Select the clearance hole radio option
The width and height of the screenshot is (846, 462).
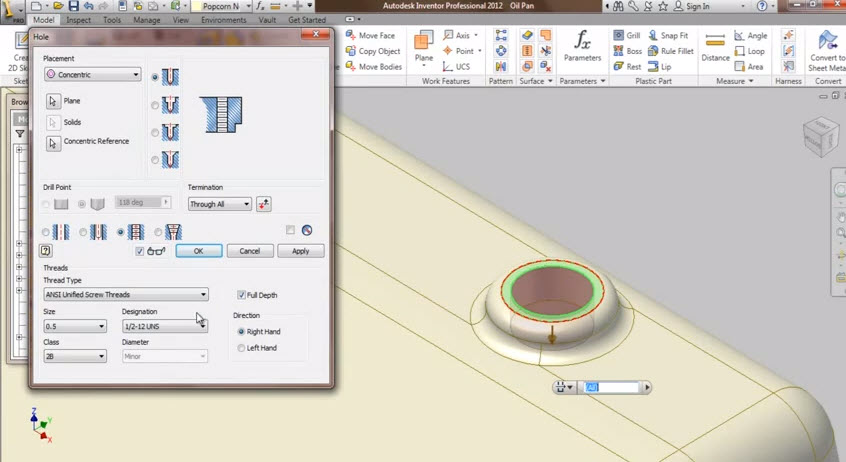[x=83, y=232]
